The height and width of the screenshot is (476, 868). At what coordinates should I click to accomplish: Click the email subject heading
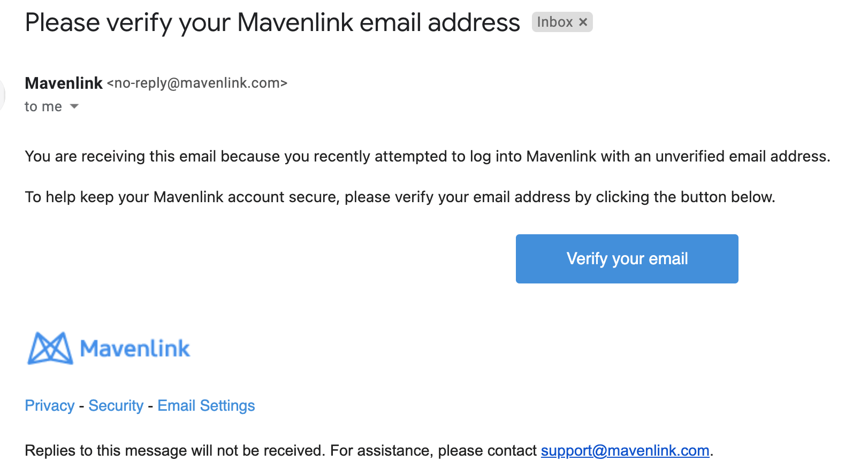click(x=272, y=23)
